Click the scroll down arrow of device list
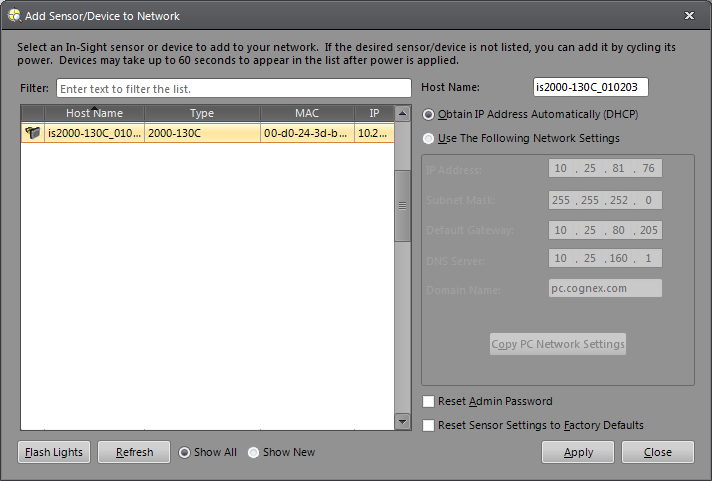Image resolution: width=712 pixels, height=481 pixels. [402, 422]
